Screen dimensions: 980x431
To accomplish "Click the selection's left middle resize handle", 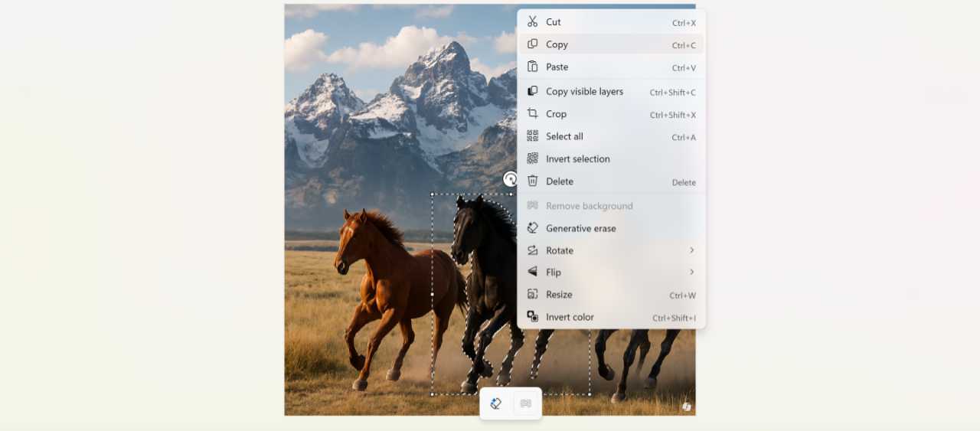I will coord(432,294).
